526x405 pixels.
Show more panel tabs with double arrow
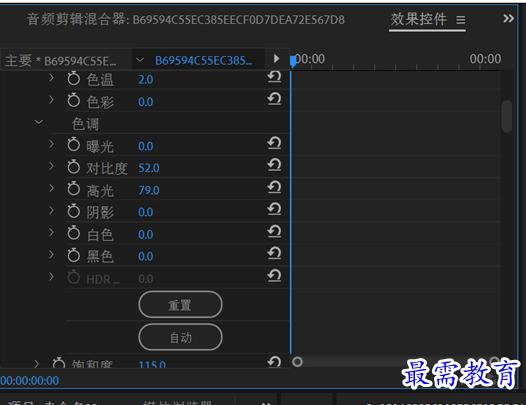[x=508, y=18]
